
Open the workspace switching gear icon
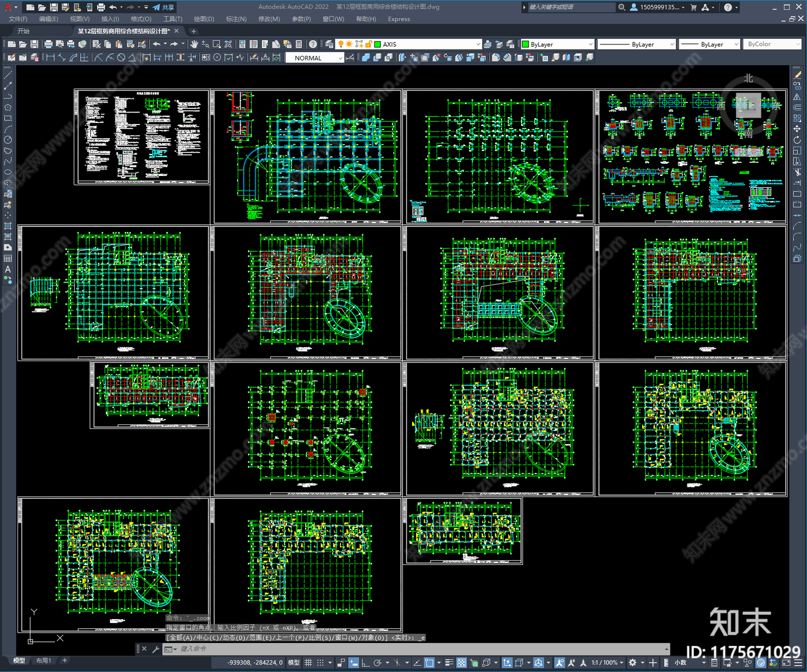coord(632,662)
